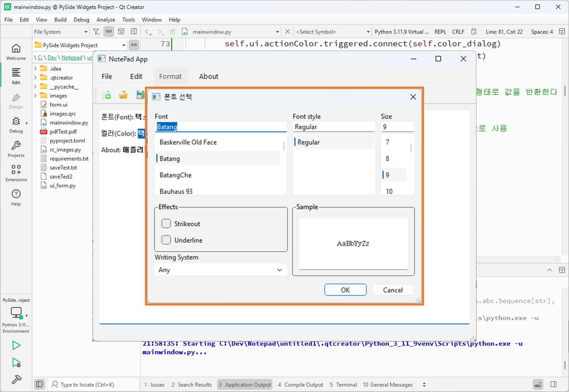
Task: Open the About menu in NotePad App
Action: click(209, 76)
